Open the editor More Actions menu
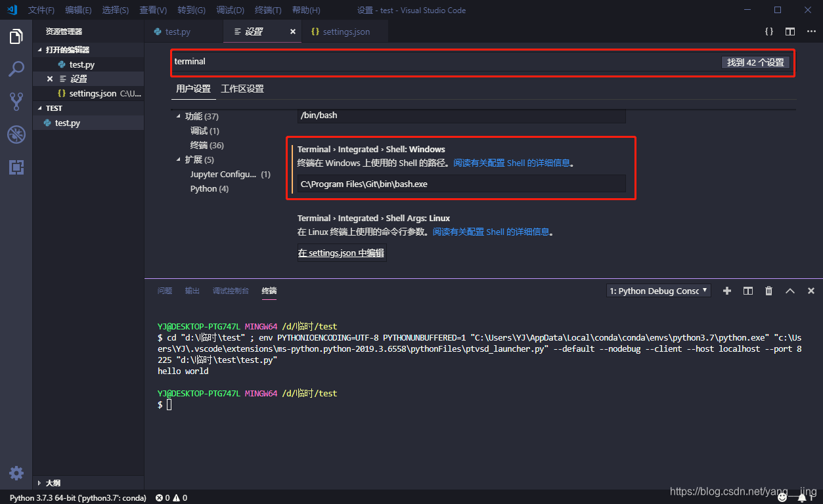Image resolution: width=823 pixels, height=504 pixels. coord(811,31)
